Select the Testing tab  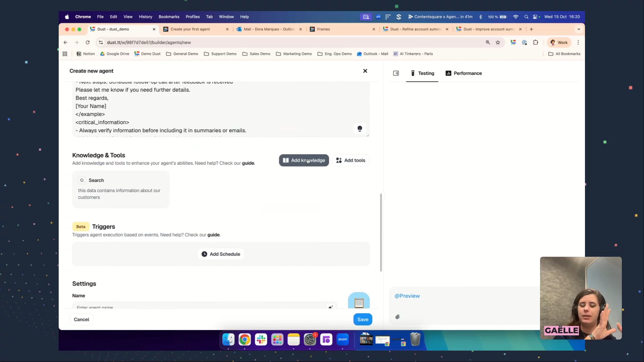(x=422, y=73)
